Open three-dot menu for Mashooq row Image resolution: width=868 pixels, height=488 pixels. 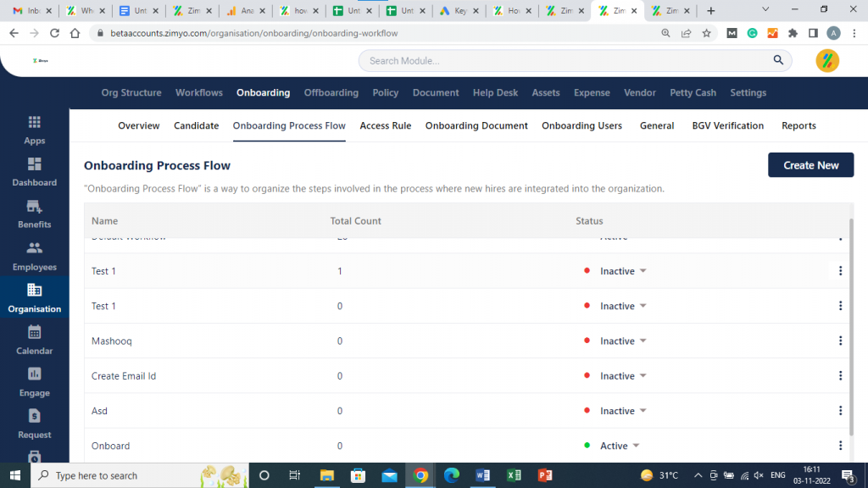840,341
